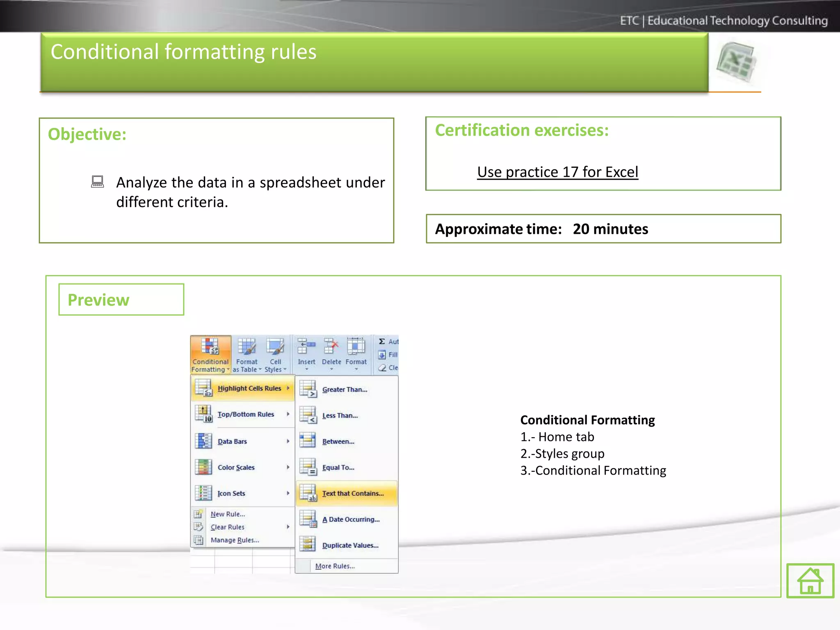Screen dimensions: 840x630
Task: Click the '1.- Home tab' step text
Action: tap(557, 437)
